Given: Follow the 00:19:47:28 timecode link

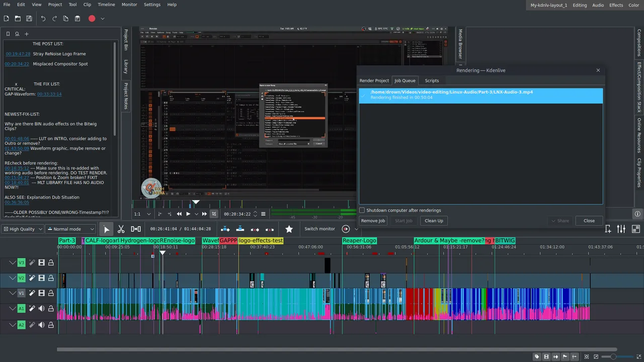Looking at the screenshot, I should [x=18, y=54].
